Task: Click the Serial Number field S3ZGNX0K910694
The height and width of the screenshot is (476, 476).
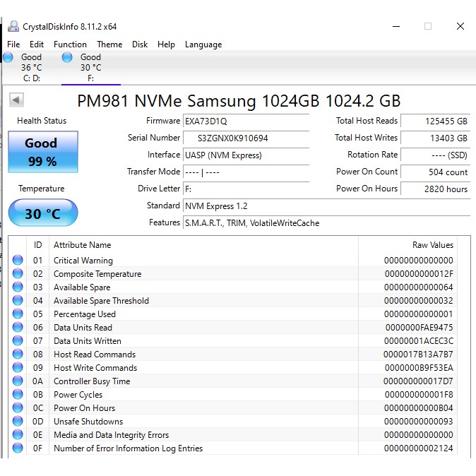Action: tap(246, 138)
